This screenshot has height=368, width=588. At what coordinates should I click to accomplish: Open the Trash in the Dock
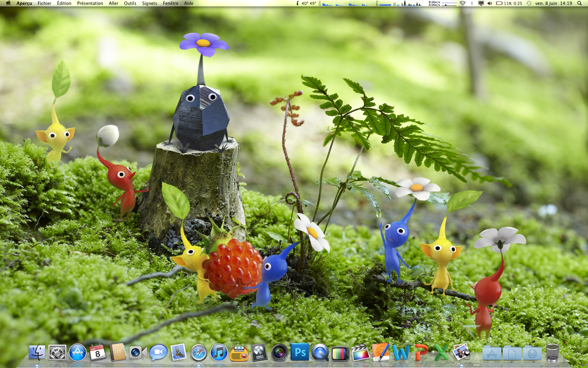point(552,353)
